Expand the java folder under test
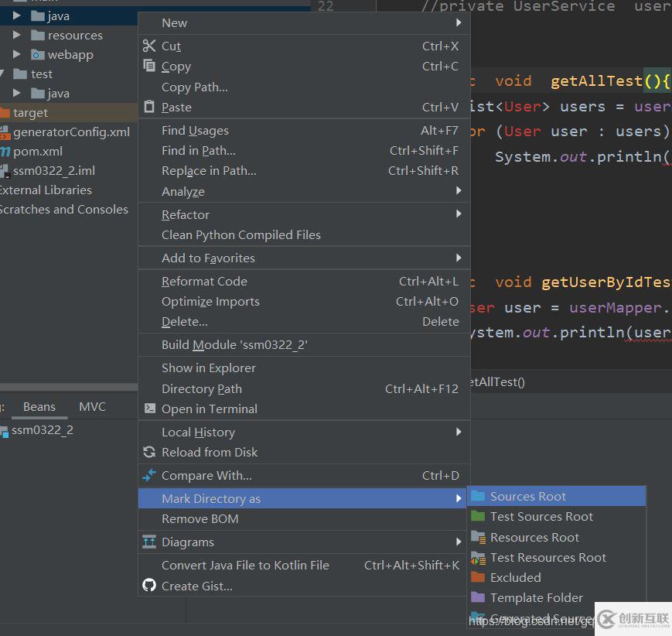The image size is (672, 636). tap(17, 93)
